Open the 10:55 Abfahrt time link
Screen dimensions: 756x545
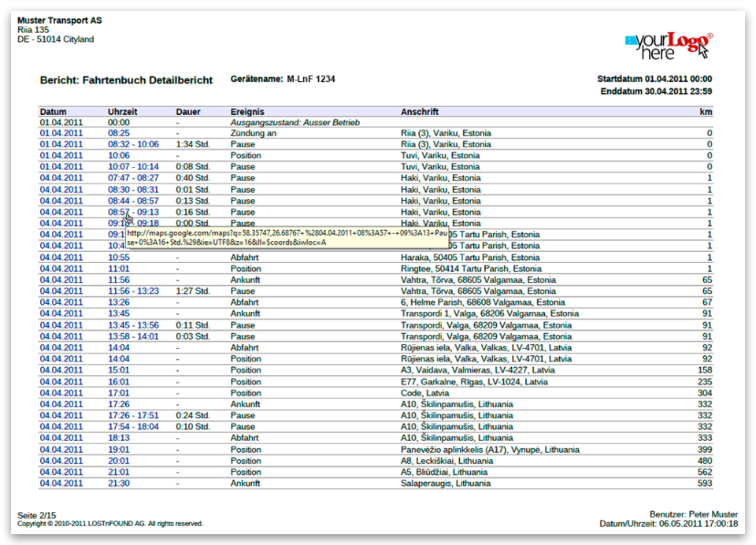[119, 258]
